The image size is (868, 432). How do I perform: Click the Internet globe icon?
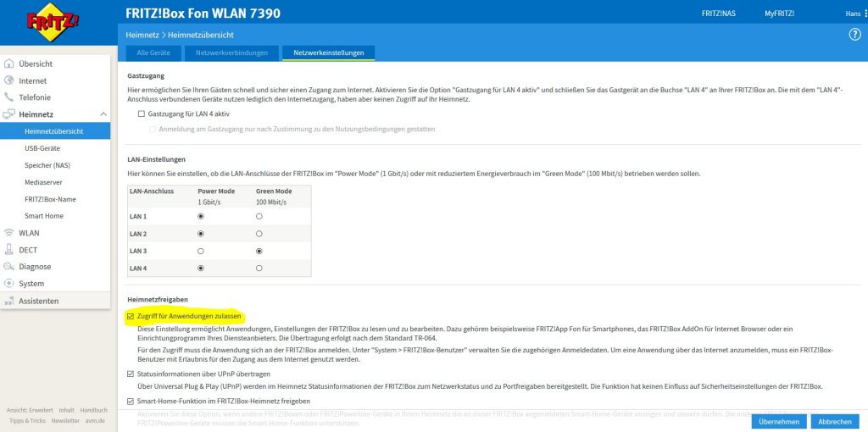point(9,80)
